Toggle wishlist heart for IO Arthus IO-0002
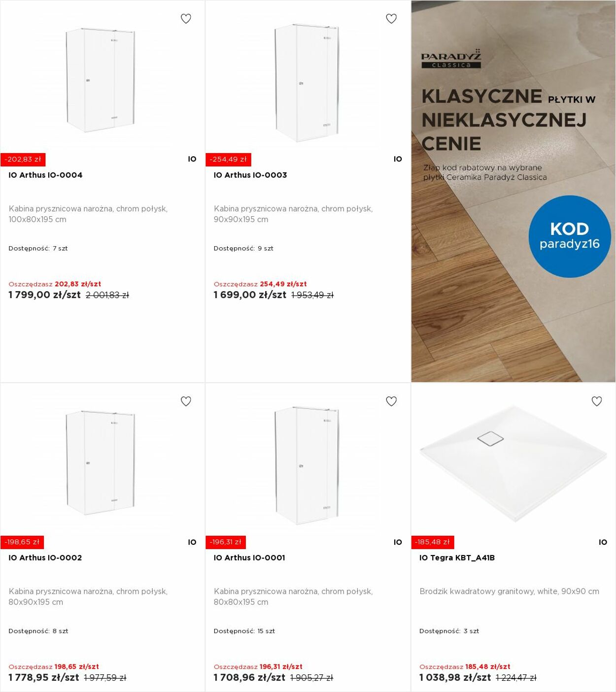 click(x=186, y=401)
